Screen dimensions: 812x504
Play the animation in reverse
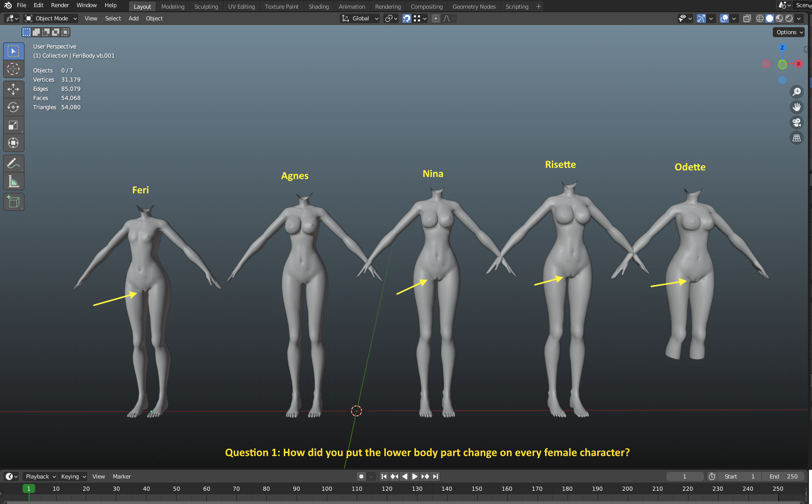coord(405,476)
